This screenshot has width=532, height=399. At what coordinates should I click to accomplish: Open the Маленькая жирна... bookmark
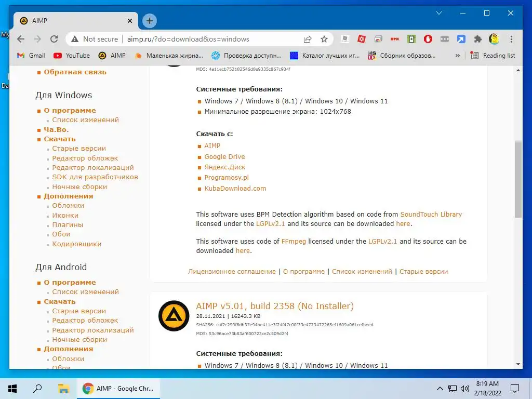click(x=169, y=55)
